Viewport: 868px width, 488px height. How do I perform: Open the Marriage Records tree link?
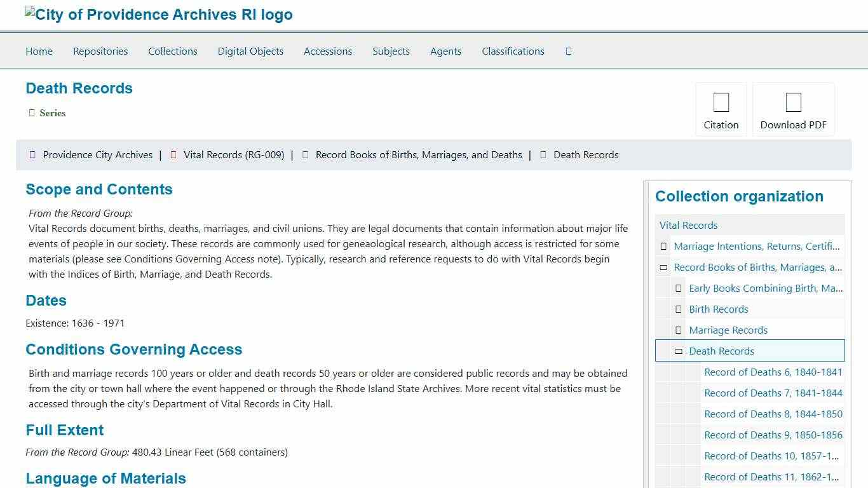(x=728, y=330)
